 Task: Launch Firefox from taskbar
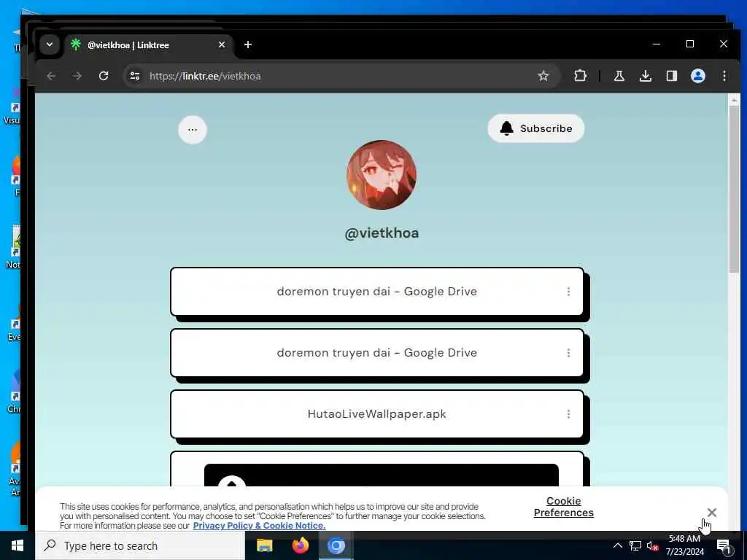[x=300, y=545]
